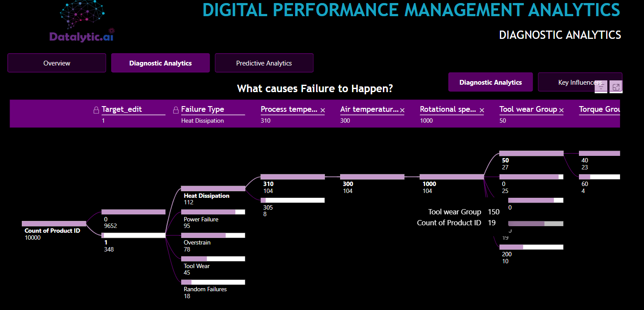Toggle the lock icon beside Target_edit

[96, 110]
